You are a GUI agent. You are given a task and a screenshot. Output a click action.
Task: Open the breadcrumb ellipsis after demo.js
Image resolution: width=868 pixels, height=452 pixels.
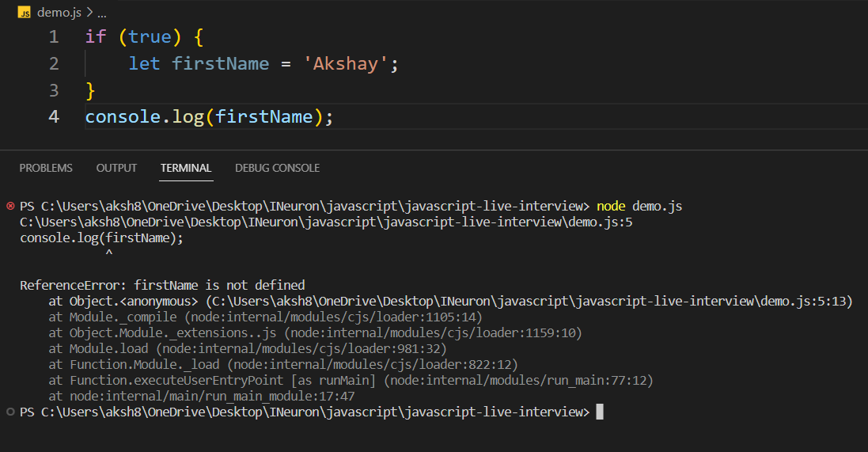pos(102,13)
